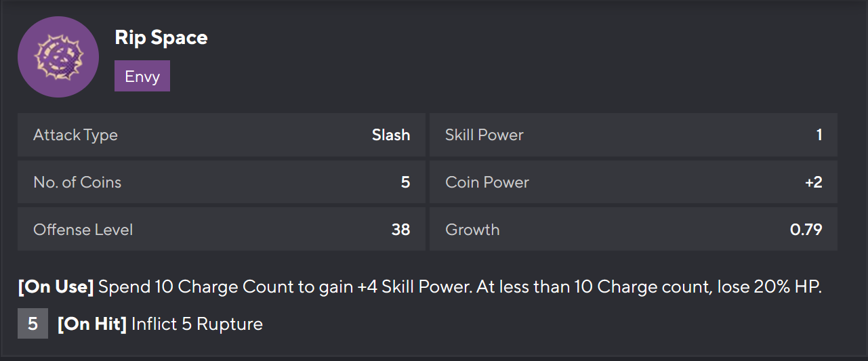868x361 pixels.
Task: Click the Rip Space skill icon
Action: [58, 57]
